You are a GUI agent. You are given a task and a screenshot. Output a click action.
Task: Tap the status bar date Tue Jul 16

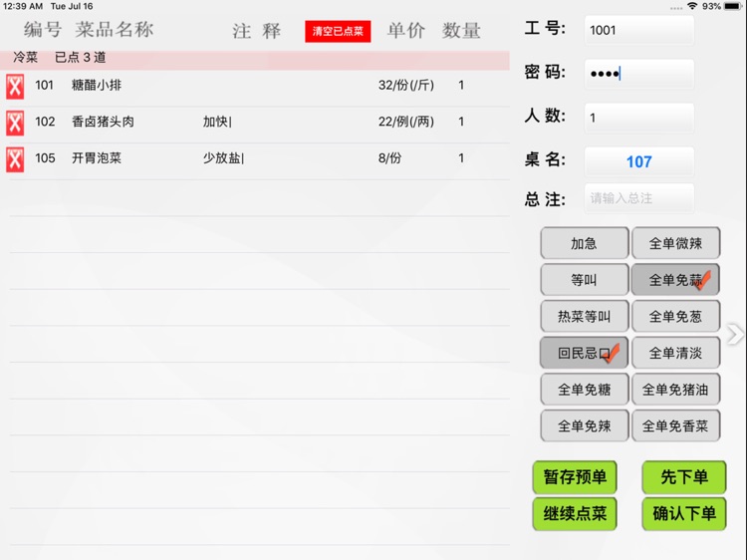coord(72,6)
